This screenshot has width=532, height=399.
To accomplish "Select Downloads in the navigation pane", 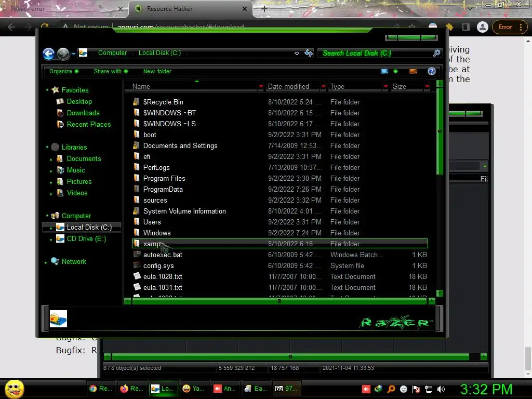I will [x=83, y=113].
